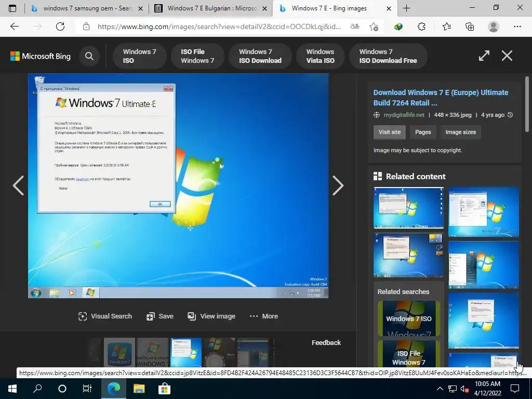Screen dimensions: 532x399
Task: Click the browser Back arrow
Action: [14, 26]
